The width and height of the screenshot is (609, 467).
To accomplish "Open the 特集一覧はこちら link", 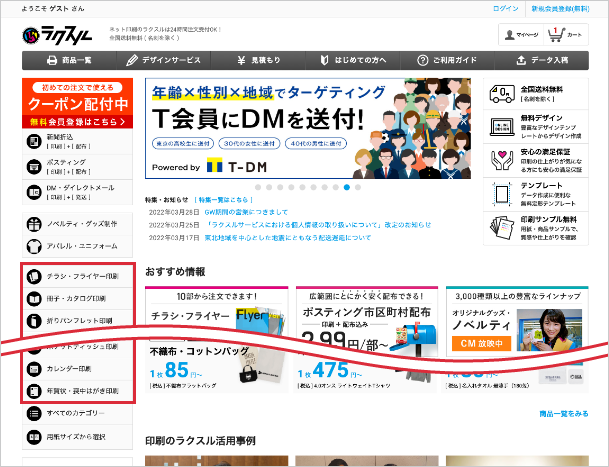I will click(224, 200).
